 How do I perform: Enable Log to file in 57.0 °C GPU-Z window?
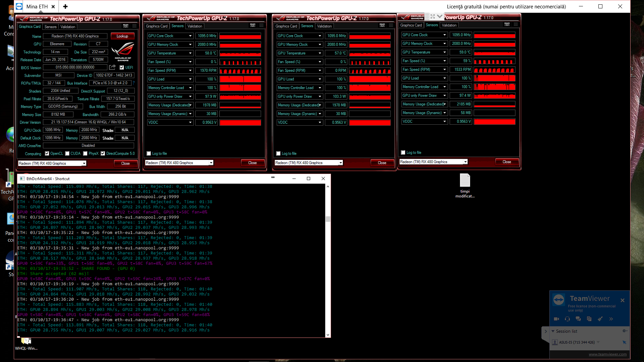point(278,154)
